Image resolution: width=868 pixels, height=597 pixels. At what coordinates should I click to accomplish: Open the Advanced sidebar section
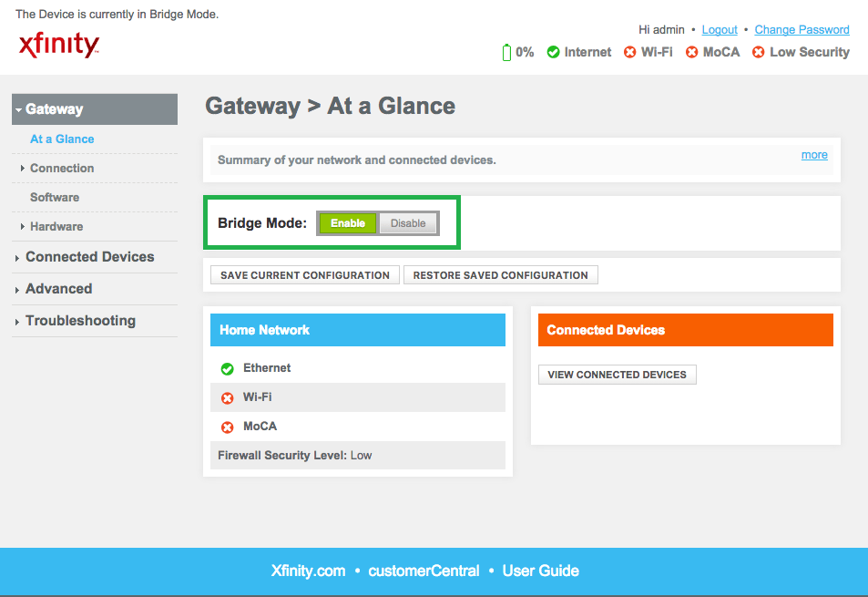pyautogui.click(x=58, y=289)
